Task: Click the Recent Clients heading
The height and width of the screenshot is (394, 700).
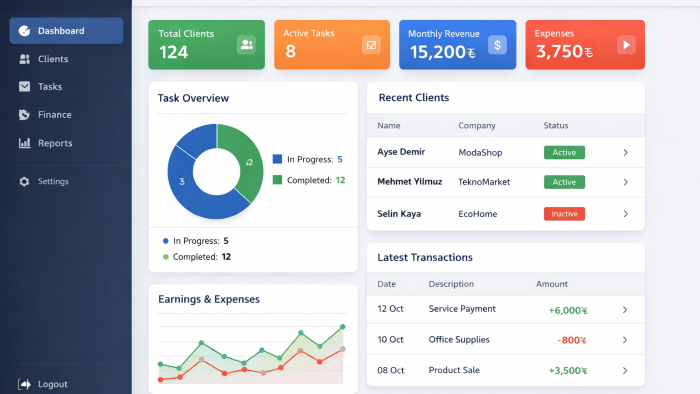Action: pyautogui.click(x=414, y=98)
